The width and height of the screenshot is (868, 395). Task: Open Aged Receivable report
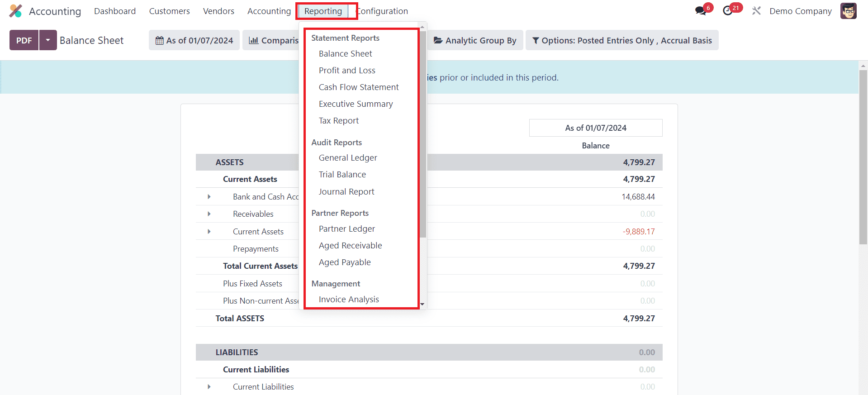pos(350,246)
